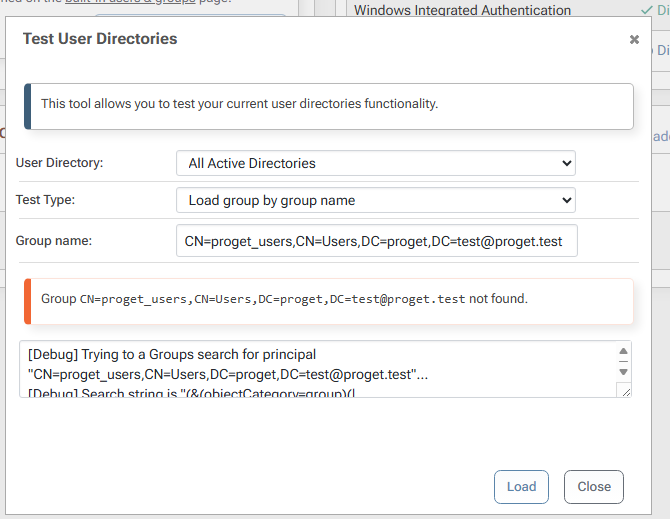Close the Test User Directories dialog via X
Screen dimensions: 670x519
634,40
